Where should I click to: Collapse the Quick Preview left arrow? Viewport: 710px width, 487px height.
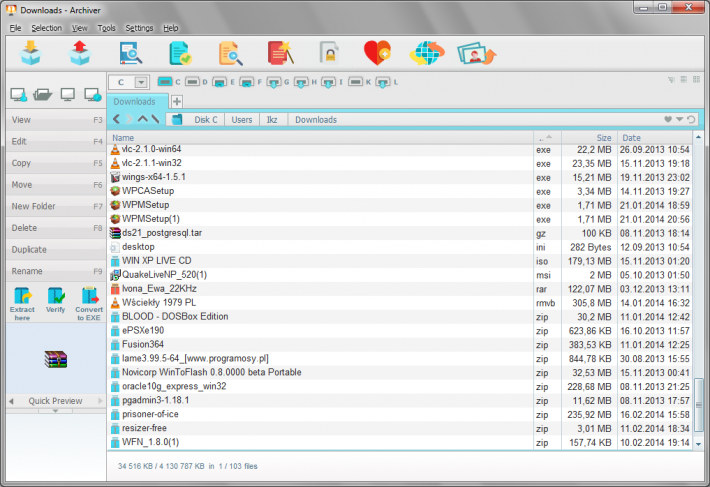pyautogui.click(x=11, y=401)
